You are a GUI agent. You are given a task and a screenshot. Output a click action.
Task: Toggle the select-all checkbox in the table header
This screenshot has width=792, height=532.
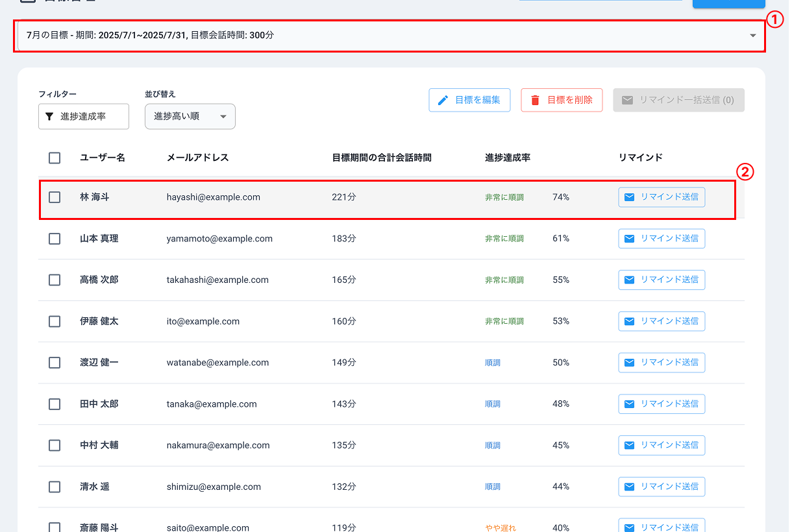(x=55, y=158)
